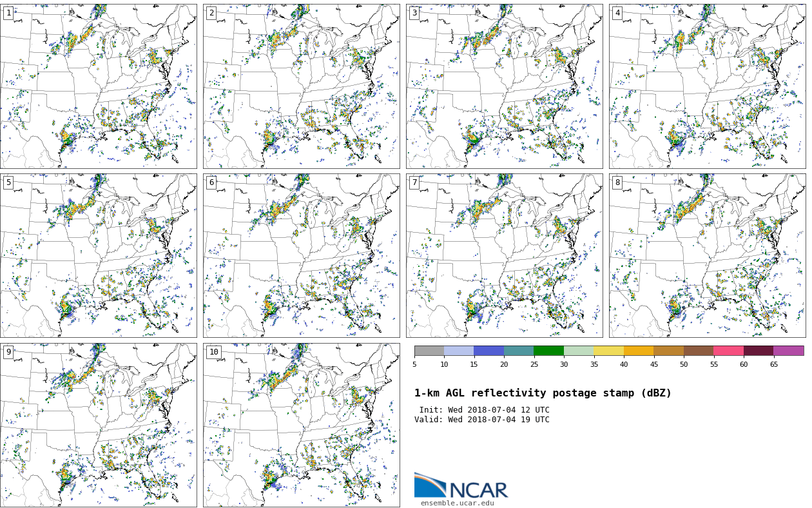Click the '5' colorbar tick label

(x=414, y=364)
